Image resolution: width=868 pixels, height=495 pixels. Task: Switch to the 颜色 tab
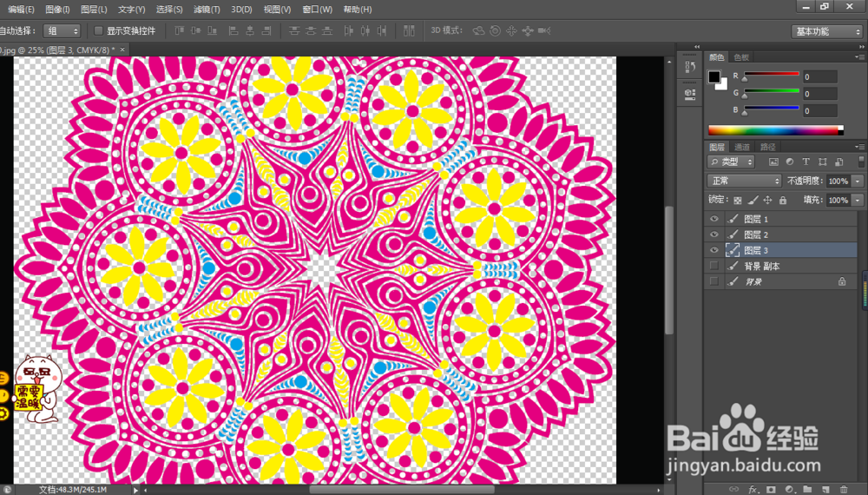(717, 57)
